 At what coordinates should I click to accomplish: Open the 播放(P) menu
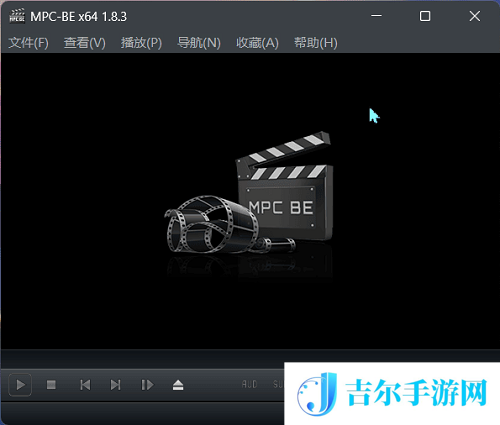[141, 43]
